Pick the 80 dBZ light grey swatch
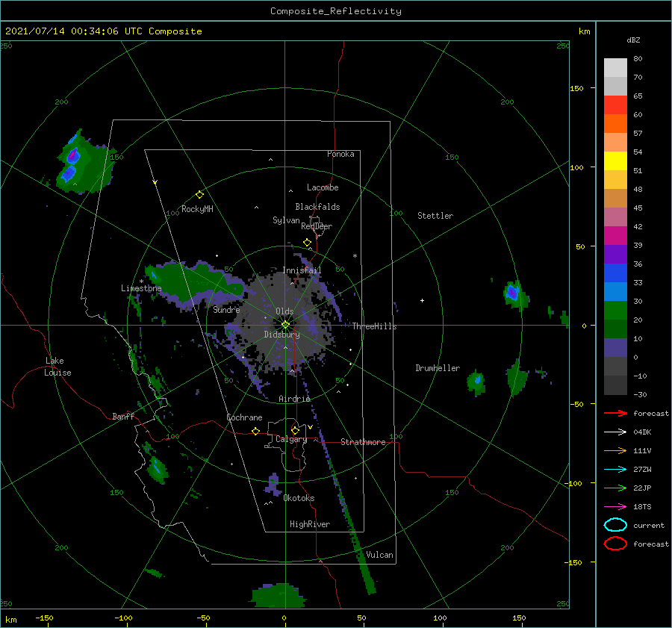The height and width of the screenshot is (628, 672). pos(615,68)
